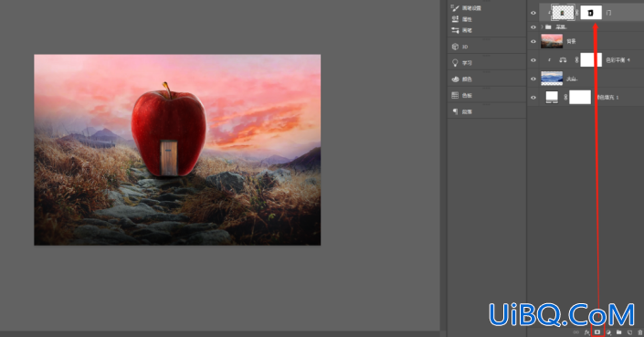Click mask link icon on 色彩平衡 4 layer
The height and width of the screenshot is (337, 644).
click(x=577, y=60)
